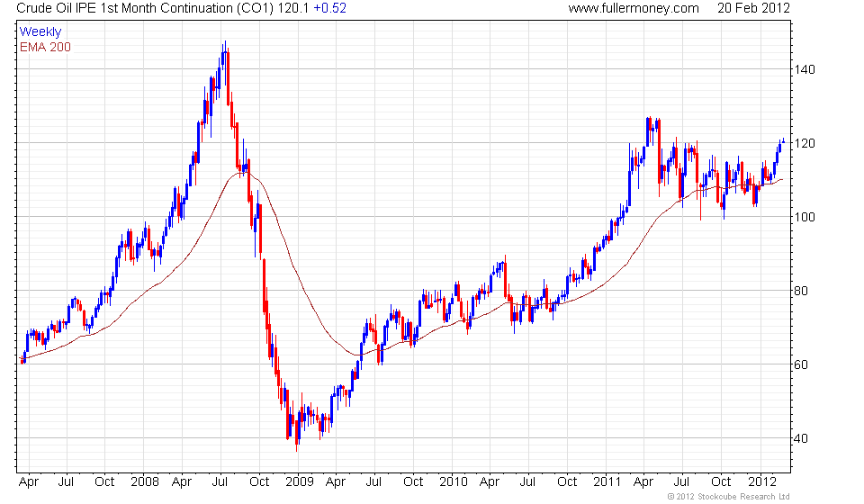This screenshot has height=504, width=864.
Task: Click the 80 price axis label
Action: [x=801, y=291]
